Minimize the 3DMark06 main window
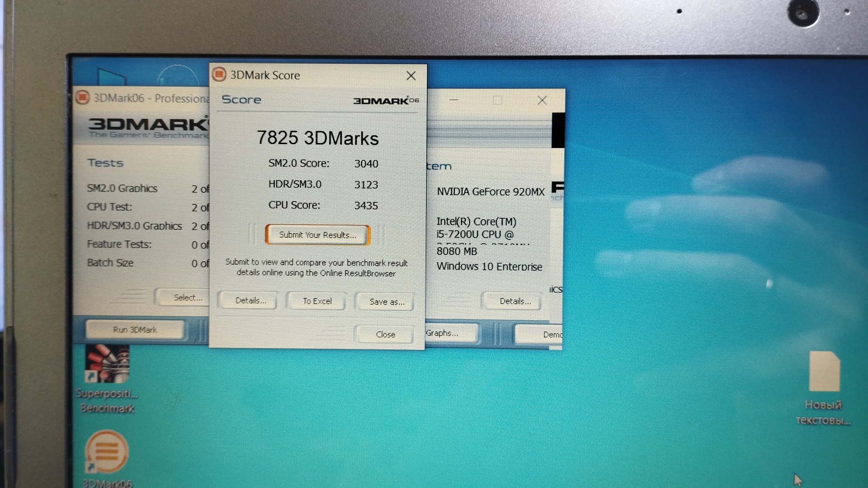This screenshot has height=488, width=868. [x=454, y=100]
